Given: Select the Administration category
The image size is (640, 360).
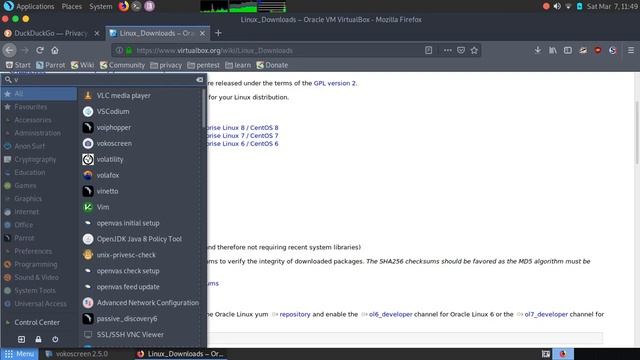Looking at the screenshot, I should (x=38, y=133).
